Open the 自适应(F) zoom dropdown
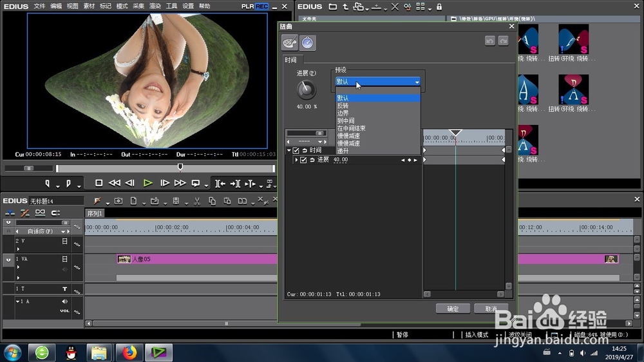 (x=63, y=231)
